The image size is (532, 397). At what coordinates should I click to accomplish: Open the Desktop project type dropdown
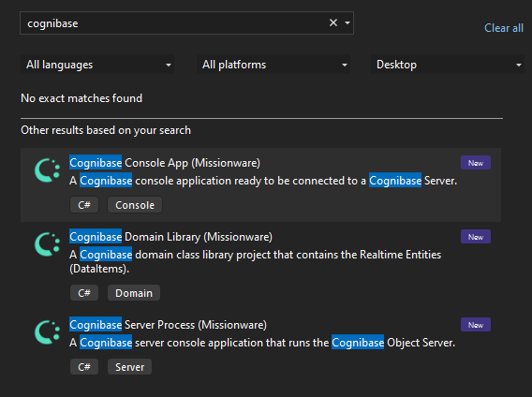[448, 65]
